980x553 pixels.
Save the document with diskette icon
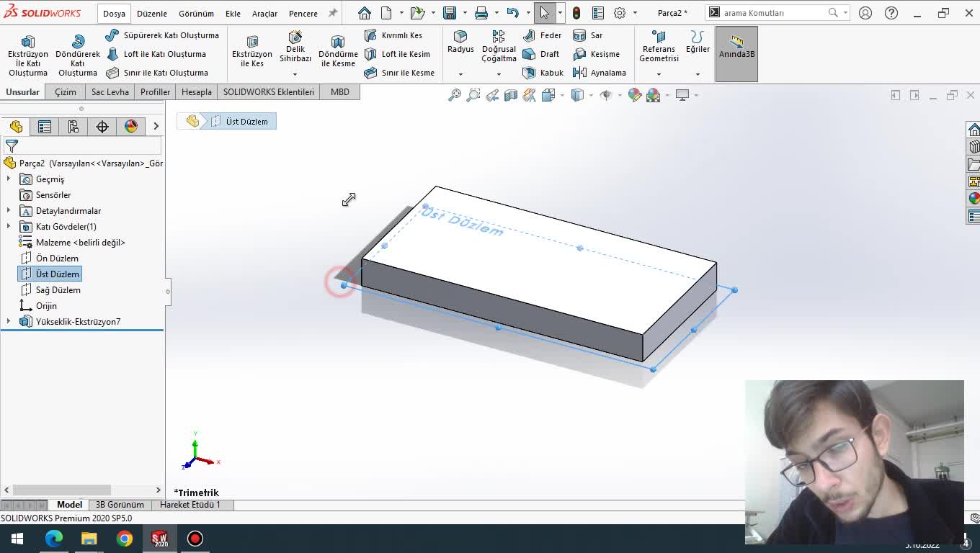450,13
